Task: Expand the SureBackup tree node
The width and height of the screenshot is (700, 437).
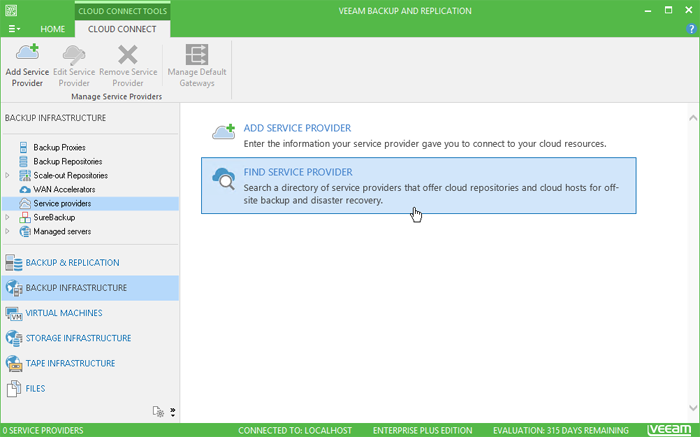Action: pyautogui.click(x=7, y=217)
